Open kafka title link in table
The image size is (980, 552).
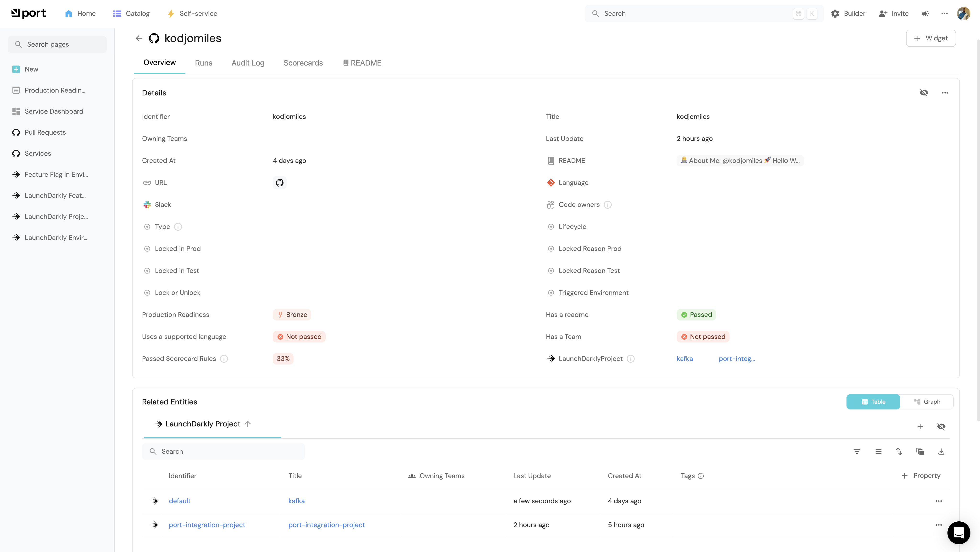point(296,501)
